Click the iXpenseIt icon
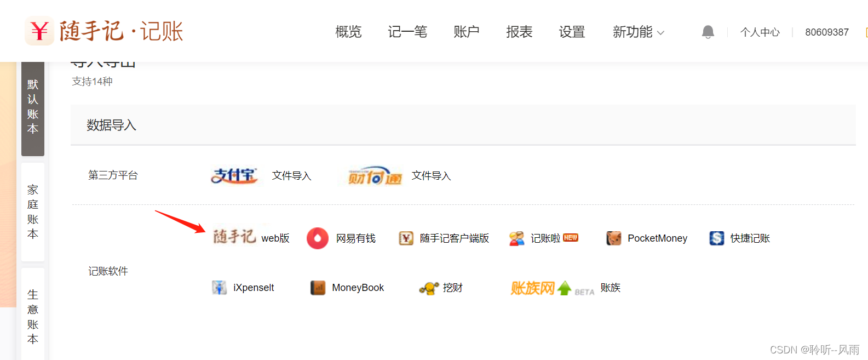Image resolution: width=868 pixels, height=360 pixels. [x=220, y=288]
